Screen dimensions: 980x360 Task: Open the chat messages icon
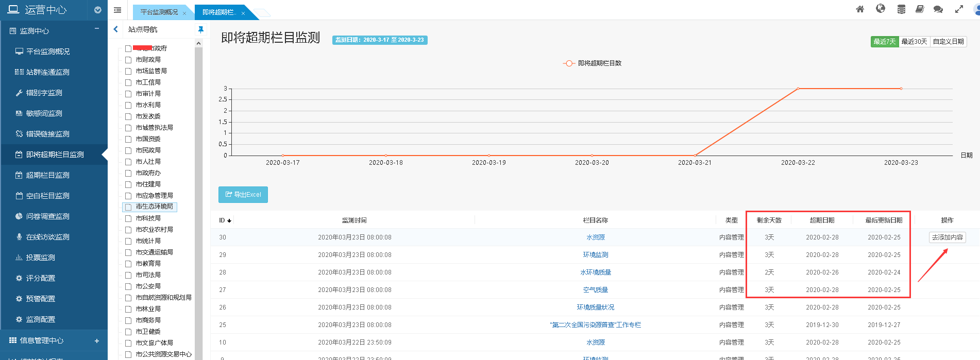(938, 9)
